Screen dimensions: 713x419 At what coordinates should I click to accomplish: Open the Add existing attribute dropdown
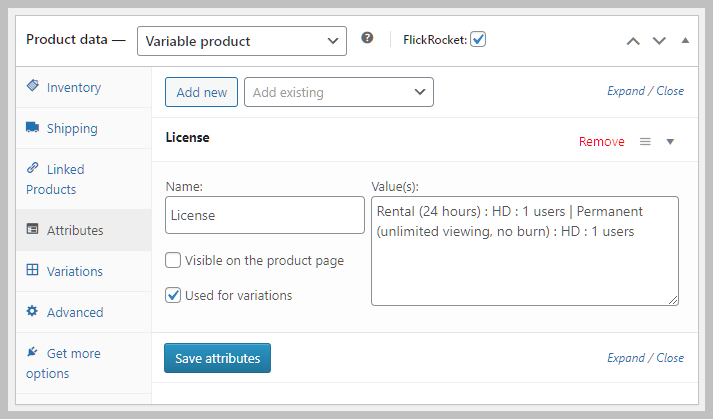point(338,93)
